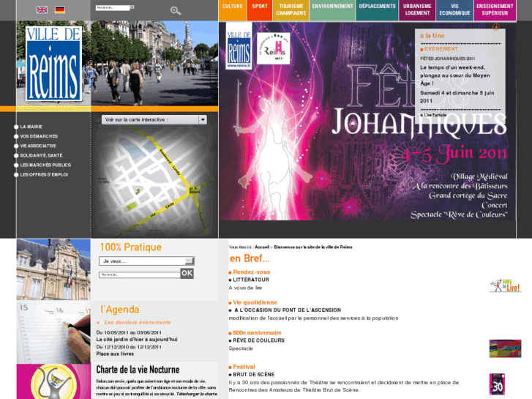The width and height of the screenshot is (532, 399).
Task: Open A l'occasion du pont de l'Ascension item
Action: pos(288,310)
